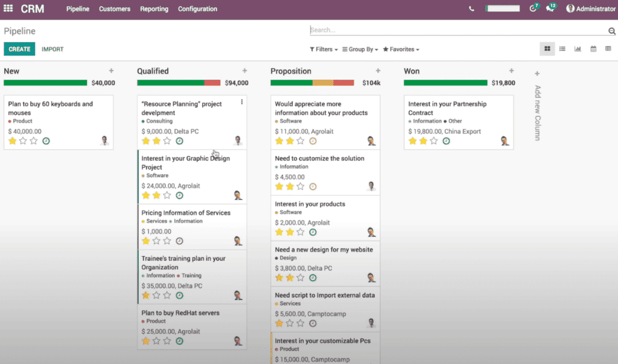618x364 pixels.
Task: Click activity clock on Graphic Design Project card
Action: [x=179, y=195]
